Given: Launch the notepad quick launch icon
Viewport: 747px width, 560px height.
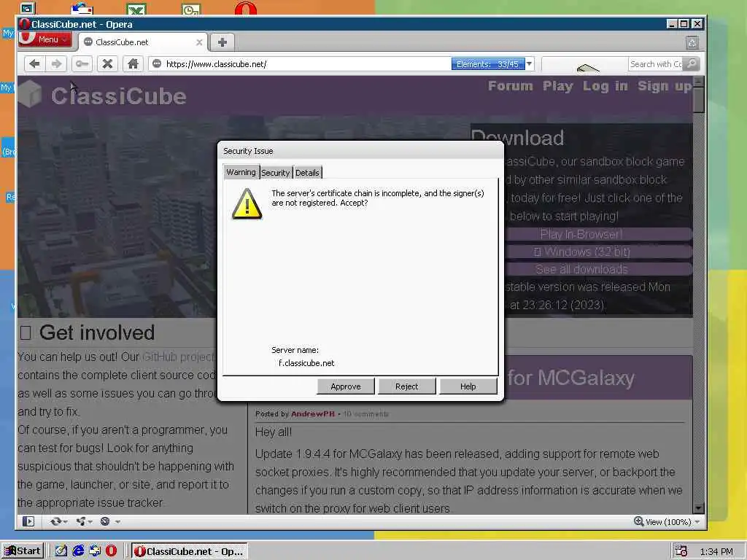Looking at the screenshot, I should coord(61,551).
